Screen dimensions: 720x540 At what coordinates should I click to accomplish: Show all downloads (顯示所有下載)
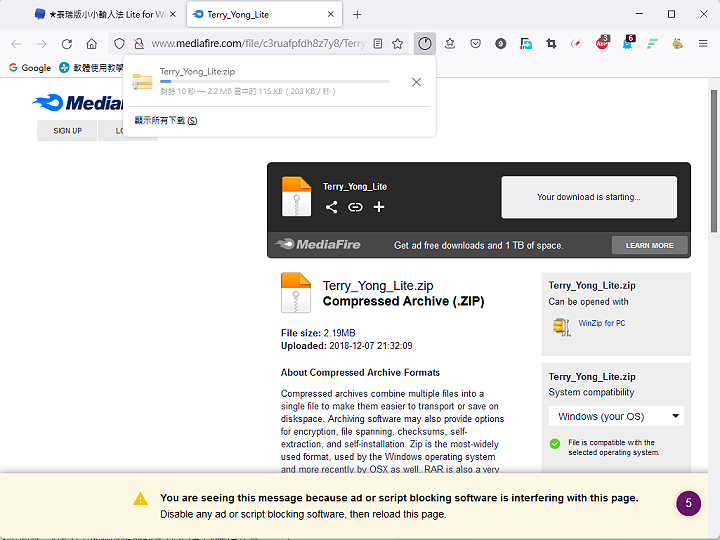(x=166, y=121)
